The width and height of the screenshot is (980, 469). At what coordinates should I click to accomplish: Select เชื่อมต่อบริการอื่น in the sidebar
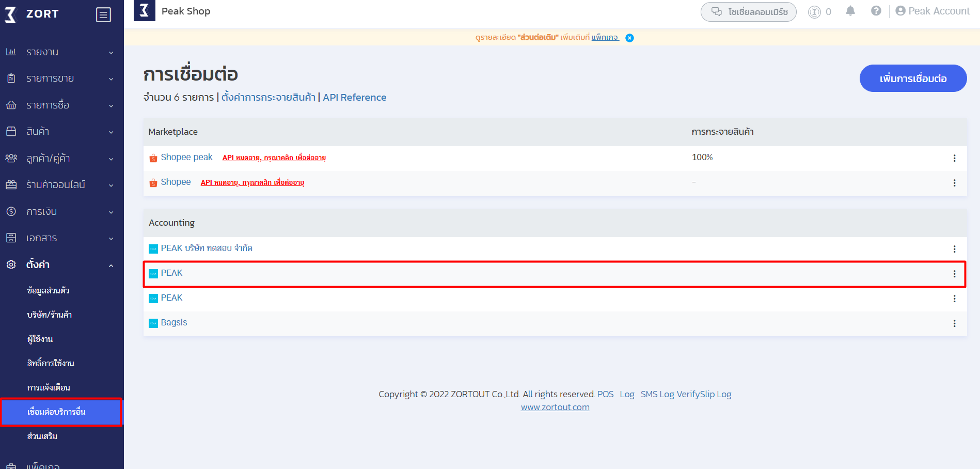click(57, 412)
